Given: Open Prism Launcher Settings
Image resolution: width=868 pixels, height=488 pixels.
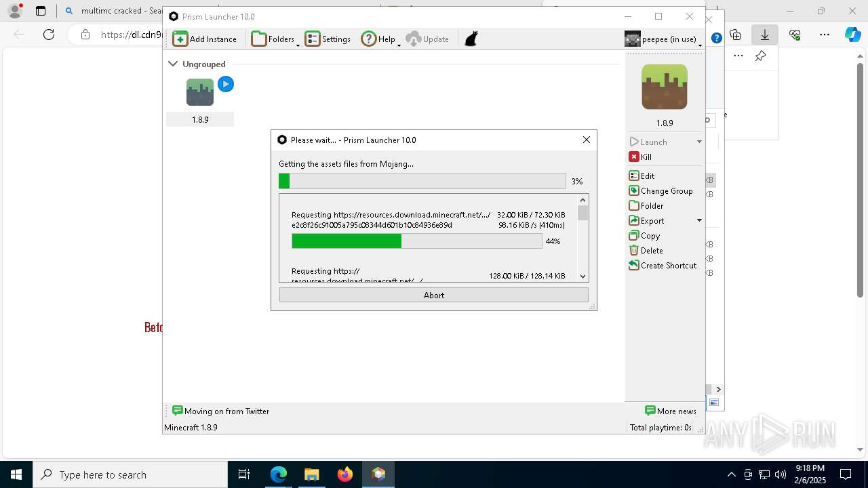Looking at the screenshot, I should click(x=328, y=39).
